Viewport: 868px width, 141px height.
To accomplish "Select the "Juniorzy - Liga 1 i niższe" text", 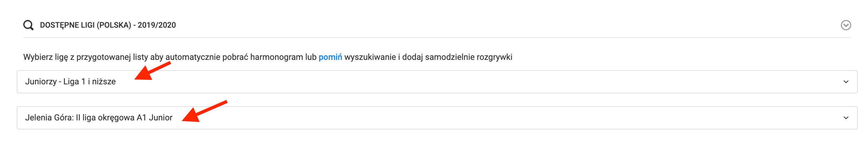I will tap(70, 82).
